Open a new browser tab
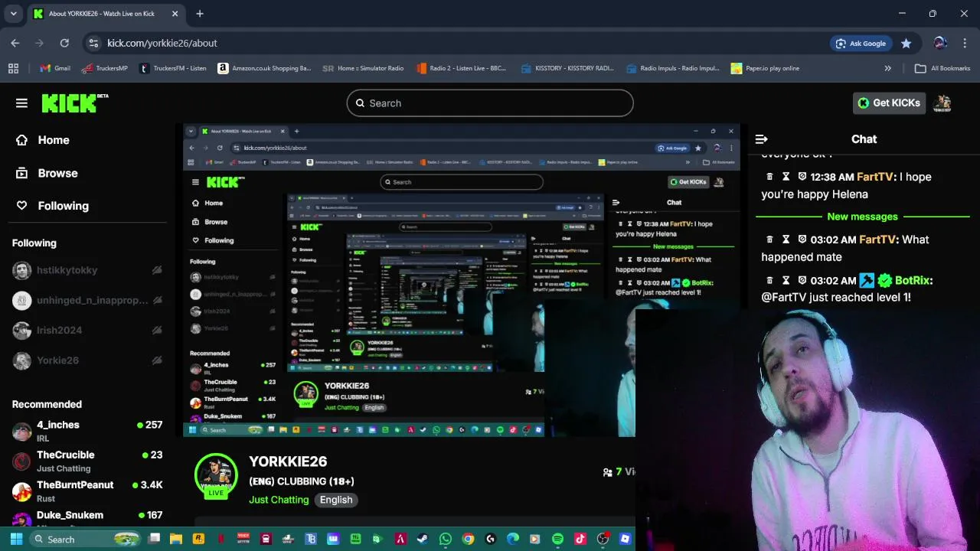 (200, 14)
